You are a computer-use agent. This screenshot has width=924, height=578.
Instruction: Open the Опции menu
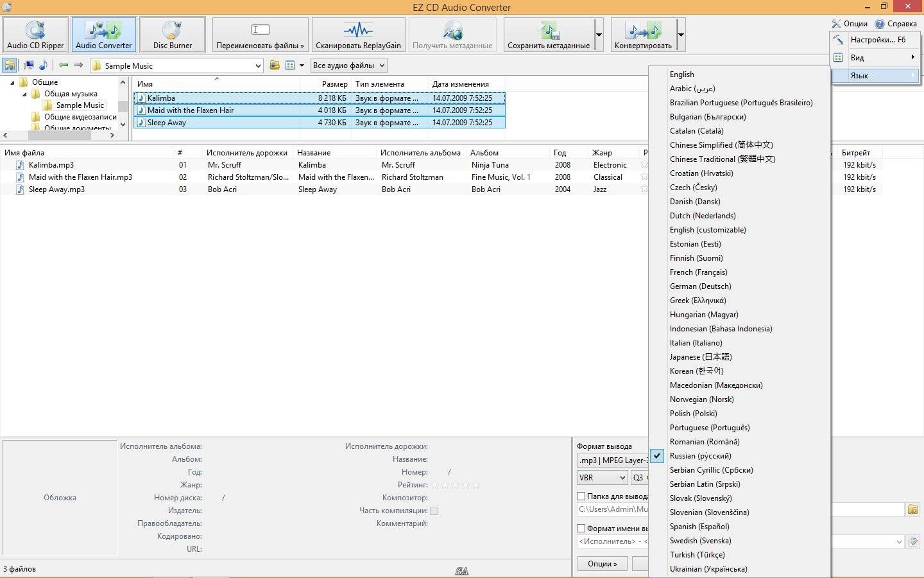point(850,24)
